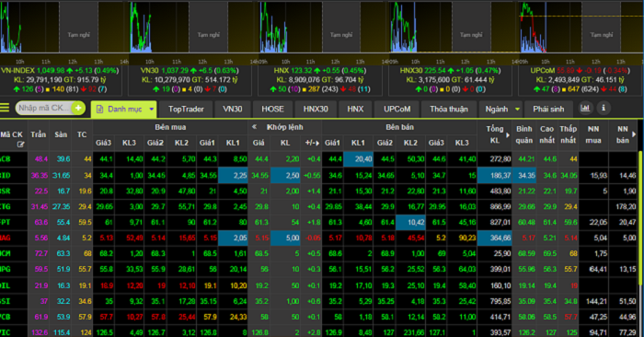Toggle the +/- change column arrow

coord(317,143)
